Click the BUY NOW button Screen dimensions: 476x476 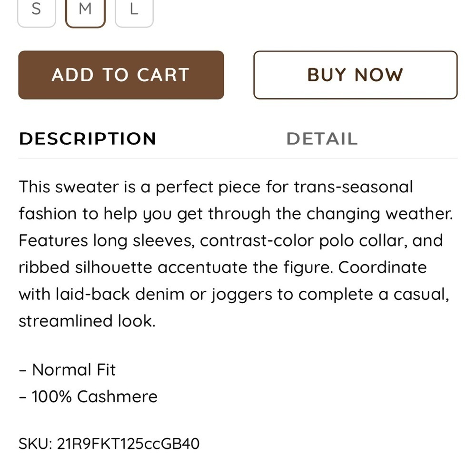(x=356, y=75)
